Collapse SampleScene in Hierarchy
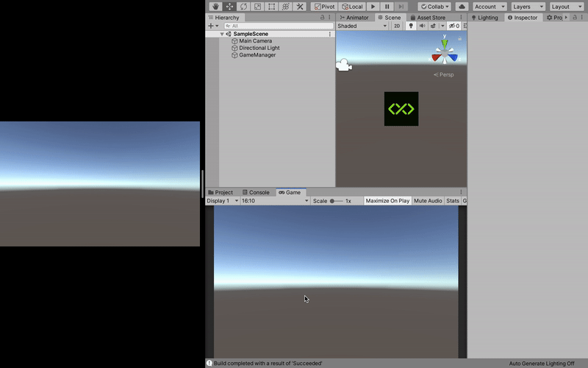588x368 pixels. point(222,34)
